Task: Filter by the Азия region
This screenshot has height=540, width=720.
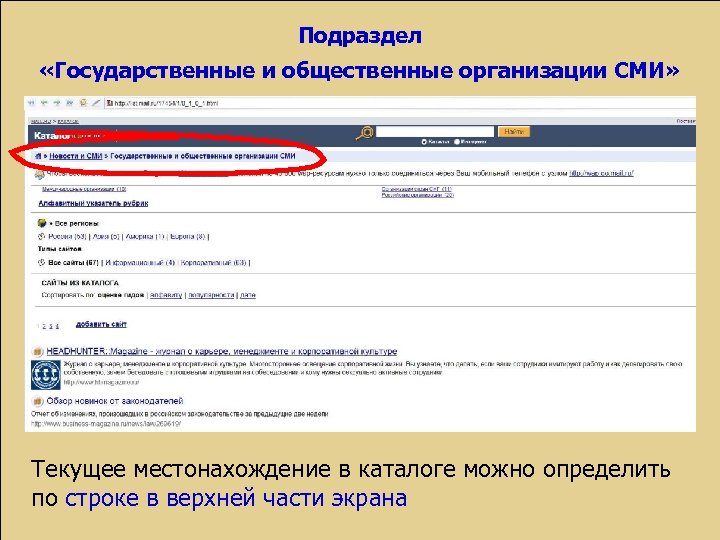Action: [106, 236]
